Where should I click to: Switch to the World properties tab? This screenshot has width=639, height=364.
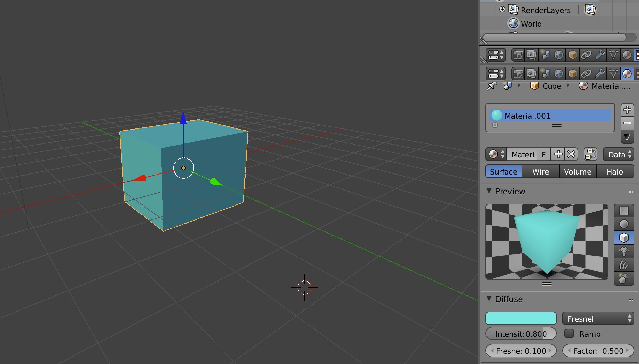(x=559, y=74)
